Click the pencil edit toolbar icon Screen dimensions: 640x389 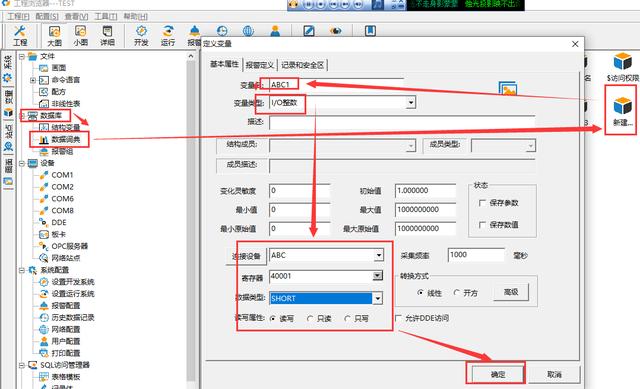(x=309, y=31)
